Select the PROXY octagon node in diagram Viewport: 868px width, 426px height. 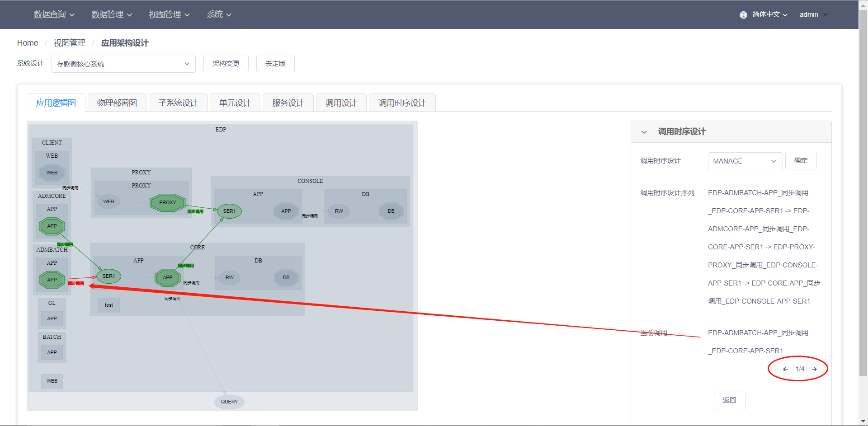point(168,202)
